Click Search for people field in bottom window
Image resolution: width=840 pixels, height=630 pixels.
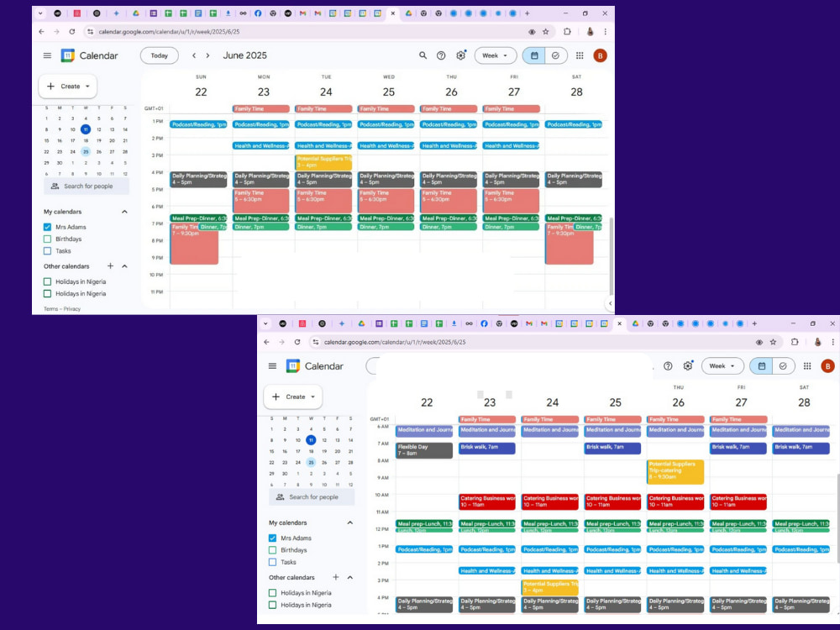[312, 497]
